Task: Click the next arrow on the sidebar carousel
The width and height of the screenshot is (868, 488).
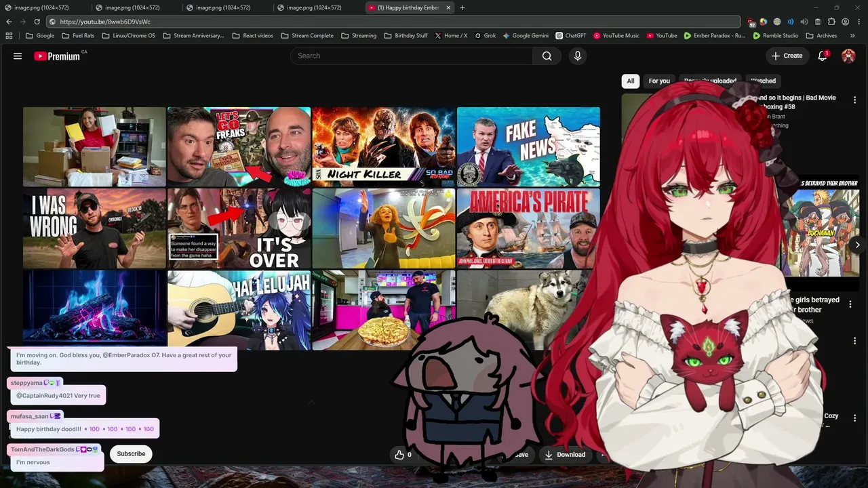Action: pyautogui.click(x=857, y=245)
